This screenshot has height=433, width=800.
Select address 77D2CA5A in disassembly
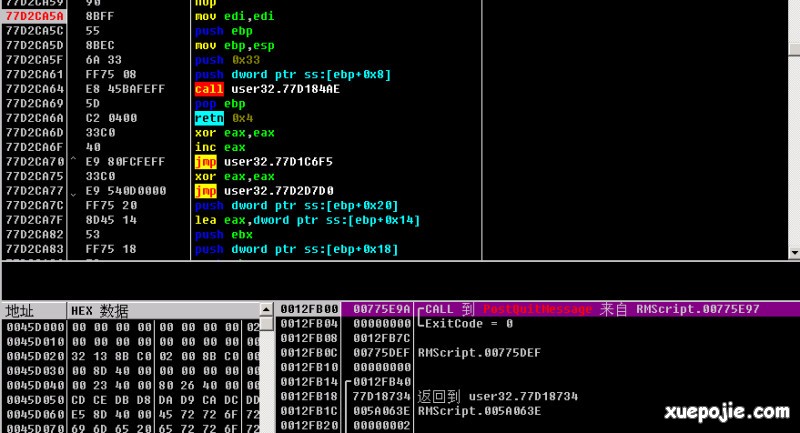[34, 16]
